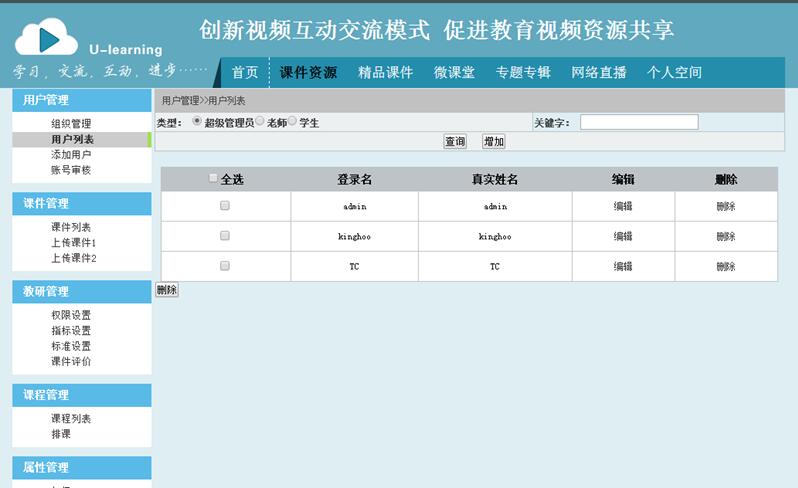The height and width of the screenshot is (488, 798).
Task: Toggle the 全选 select-all checkbox
Action: (213, 178)
